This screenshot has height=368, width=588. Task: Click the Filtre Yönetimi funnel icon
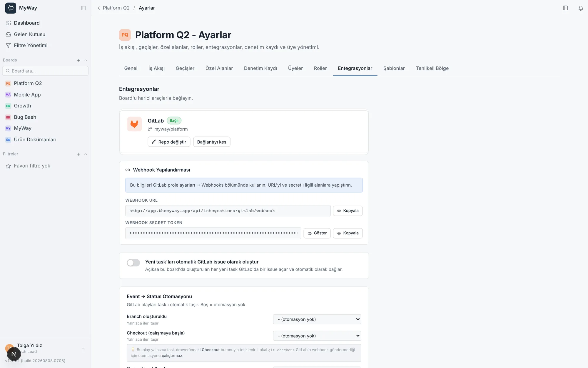pyautogui.click(x=8, y=46)
